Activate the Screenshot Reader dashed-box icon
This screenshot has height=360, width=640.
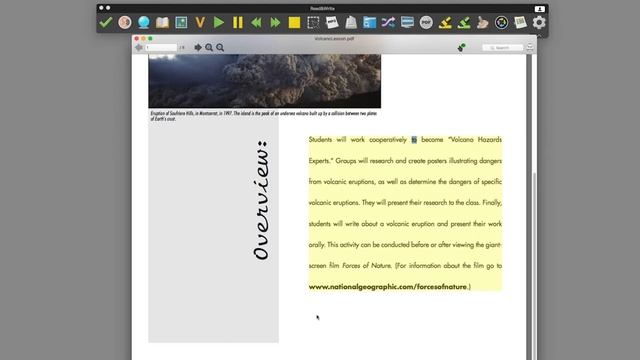[313, 22]
